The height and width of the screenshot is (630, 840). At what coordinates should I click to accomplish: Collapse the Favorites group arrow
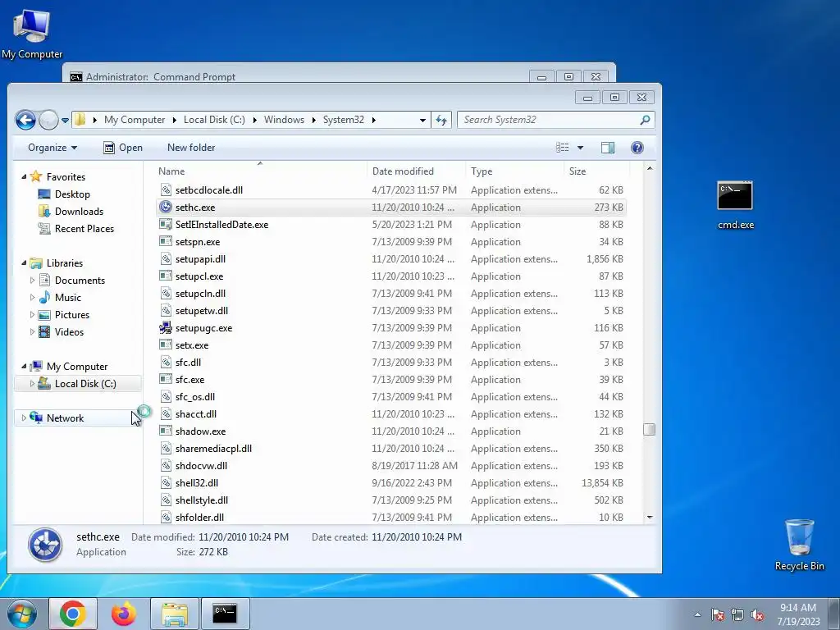click(x=24, y=177)
